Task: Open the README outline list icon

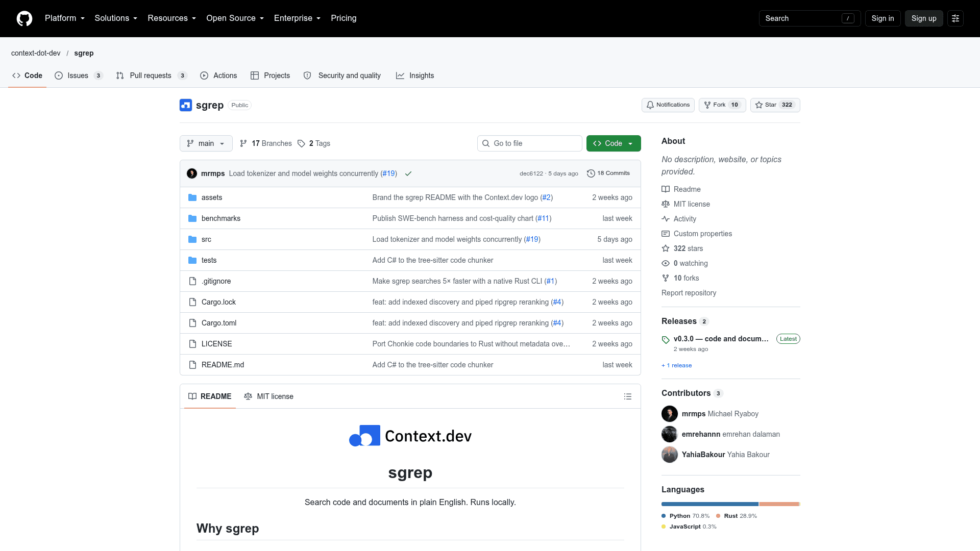Action: (x=628, y=396)
